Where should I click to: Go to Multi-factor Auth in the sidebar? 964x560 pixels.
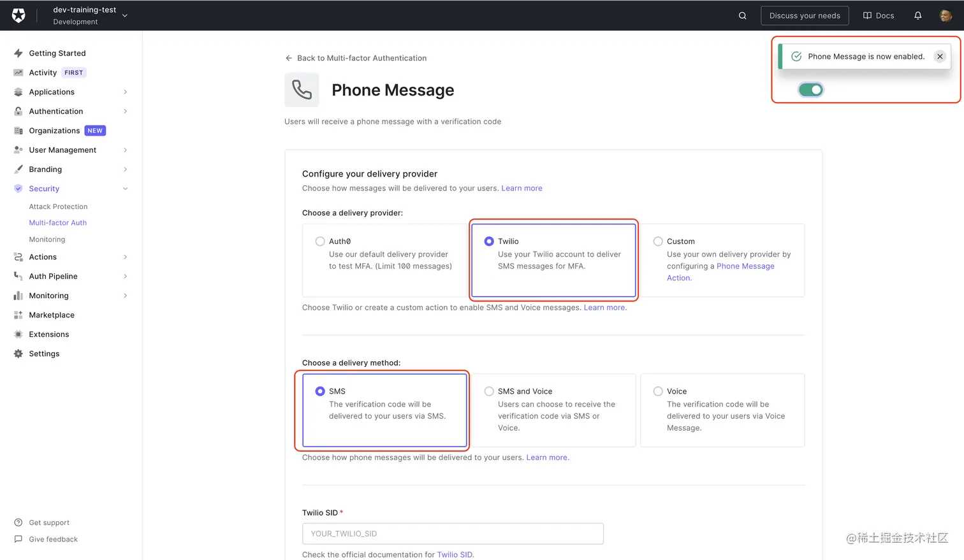pyautogui.click(x=57, y=222)
